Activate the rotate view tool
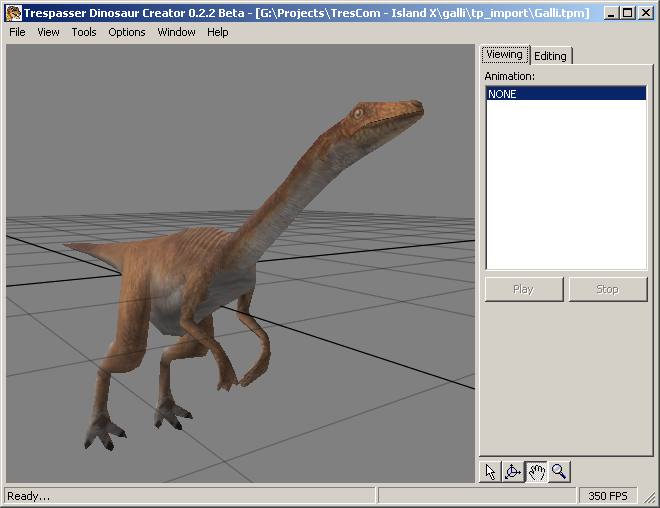This screenshot has height=508, width=660. click(x=513, y=471)
